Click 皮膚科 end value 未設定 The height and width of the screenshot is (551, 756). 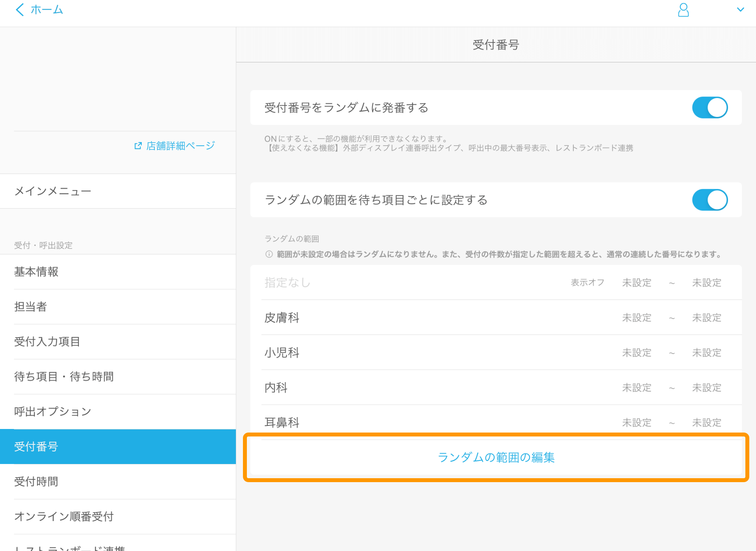point(707,318)
